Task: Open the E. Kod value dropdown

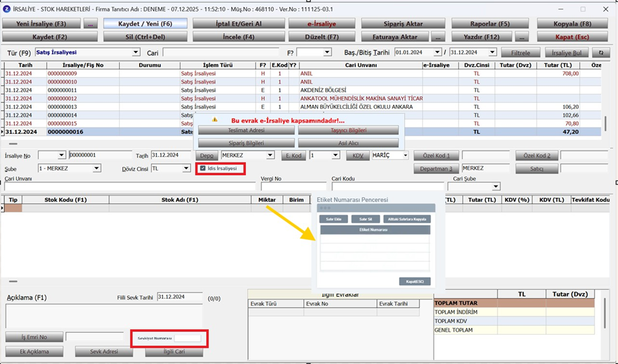Action: [x=335, y=156]
